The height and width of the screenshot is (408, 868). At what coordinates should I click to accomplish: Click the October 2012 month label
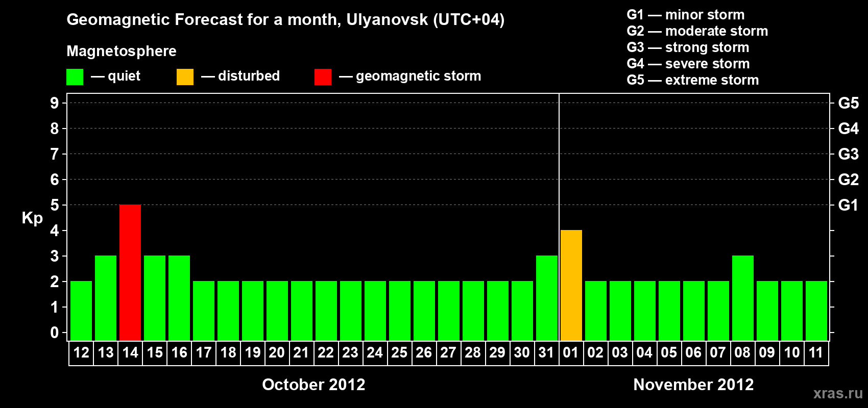(x=314, y=385)
